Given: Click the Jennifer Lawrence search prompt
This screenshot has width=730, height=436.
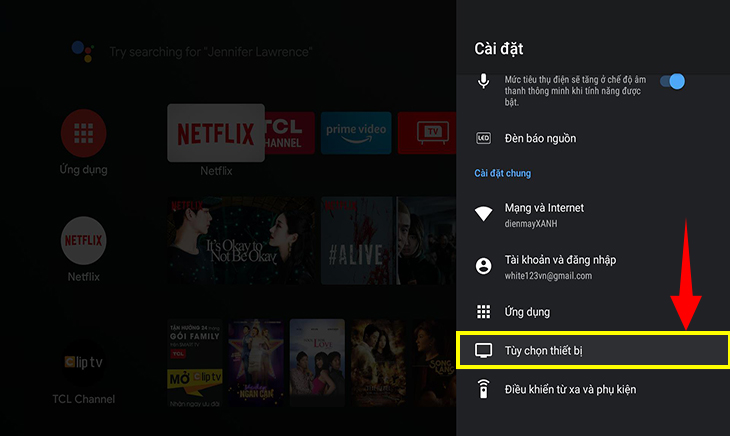Looking at the screenshot, I should (210, 52).
